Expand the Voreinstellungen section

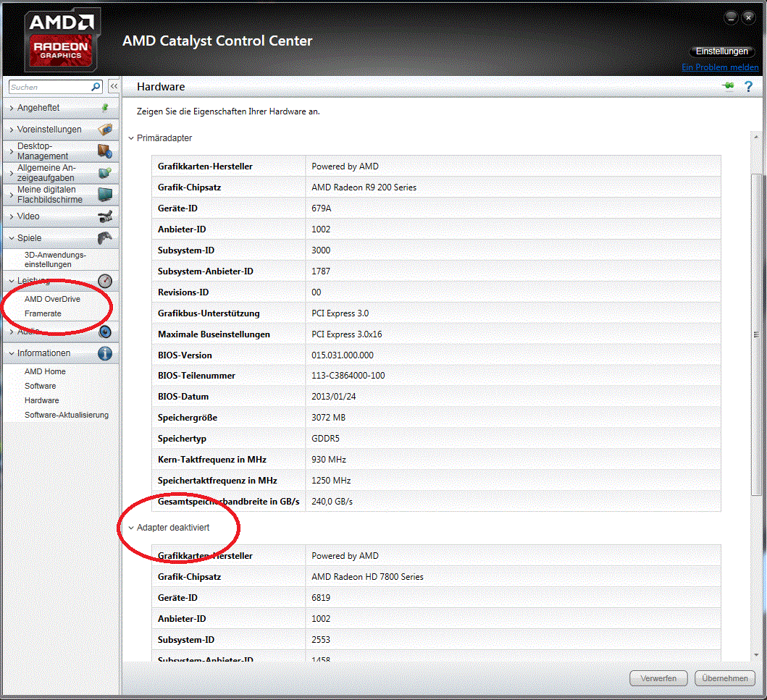(12, 130)
